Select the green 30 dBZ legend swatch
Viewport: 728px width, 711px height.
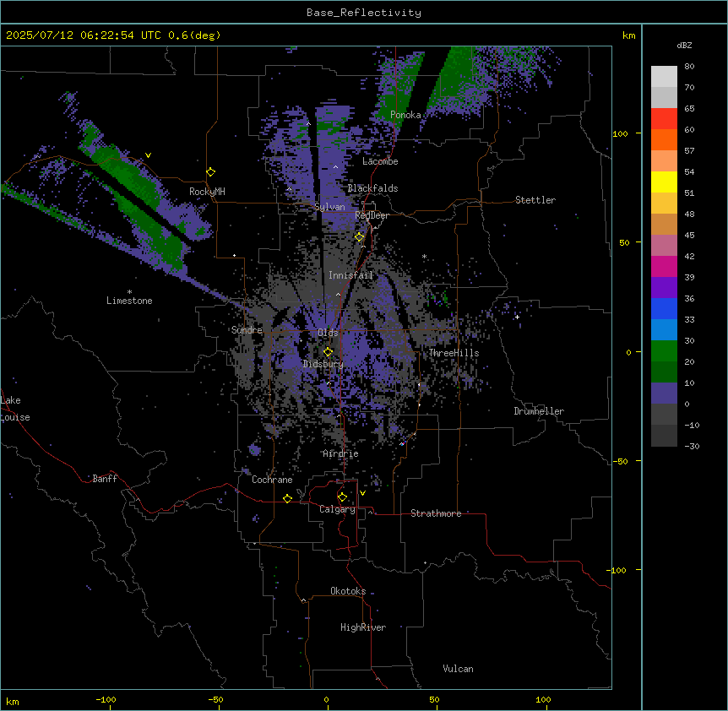coord(664,351)
